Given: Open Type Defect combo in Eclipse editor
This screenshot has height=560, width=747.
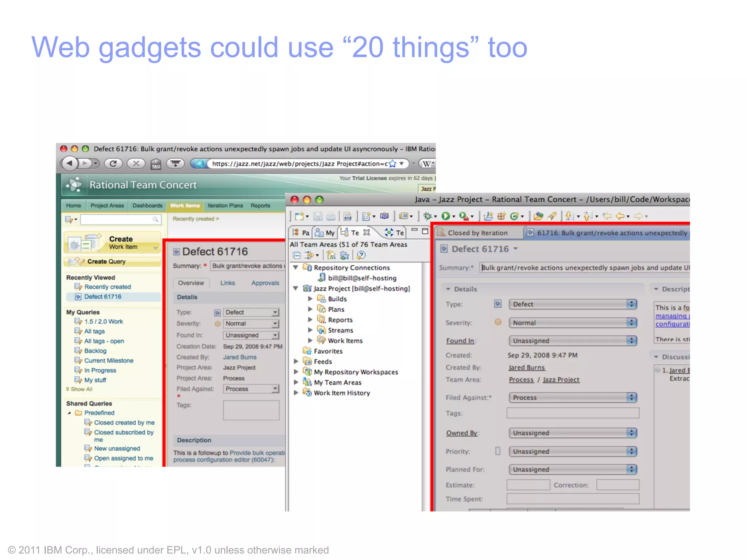Looking at the screenshot, I should point(573,304).
